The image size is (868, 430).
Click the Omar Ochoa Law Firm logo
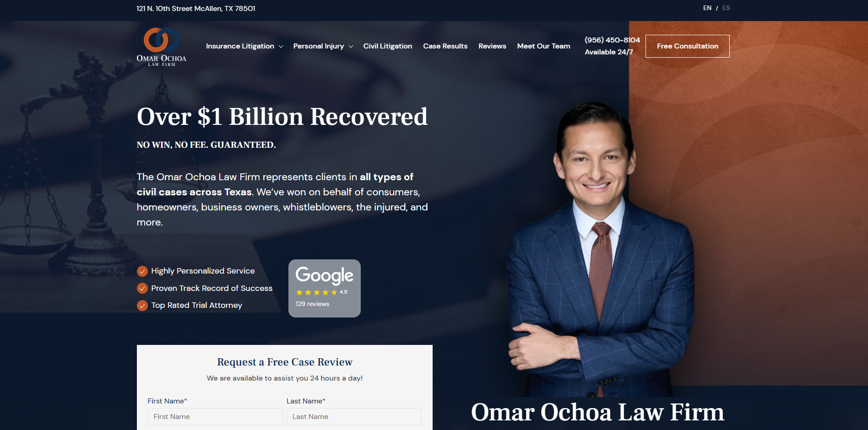[x=161, y=47]
